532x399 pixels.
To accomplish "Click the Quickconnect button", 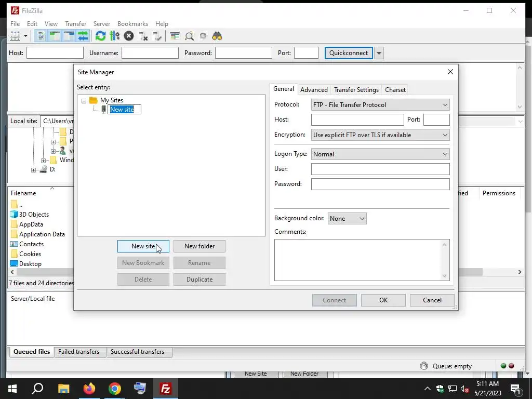I will (x=349, y=53).
